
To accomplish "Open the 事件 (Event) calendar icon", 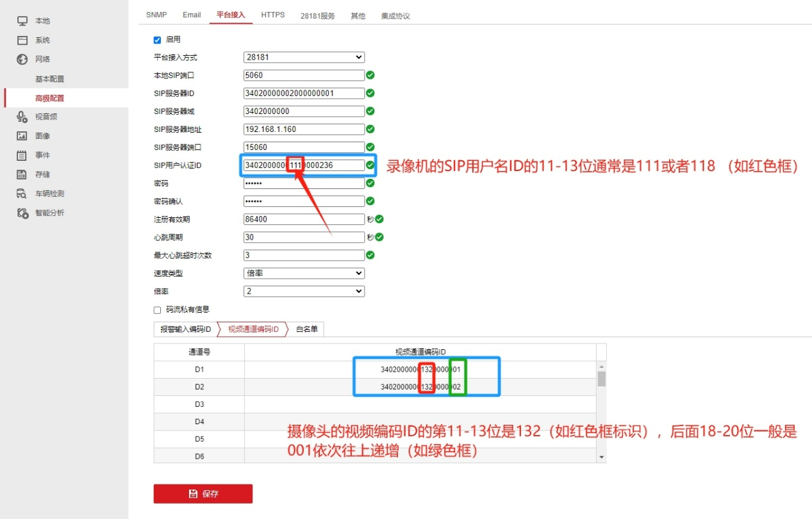I will pos(22,155).
